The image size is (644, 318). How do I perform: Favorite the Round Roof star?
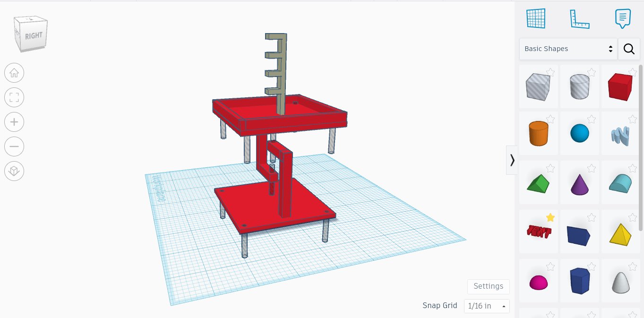coord(633,168)
